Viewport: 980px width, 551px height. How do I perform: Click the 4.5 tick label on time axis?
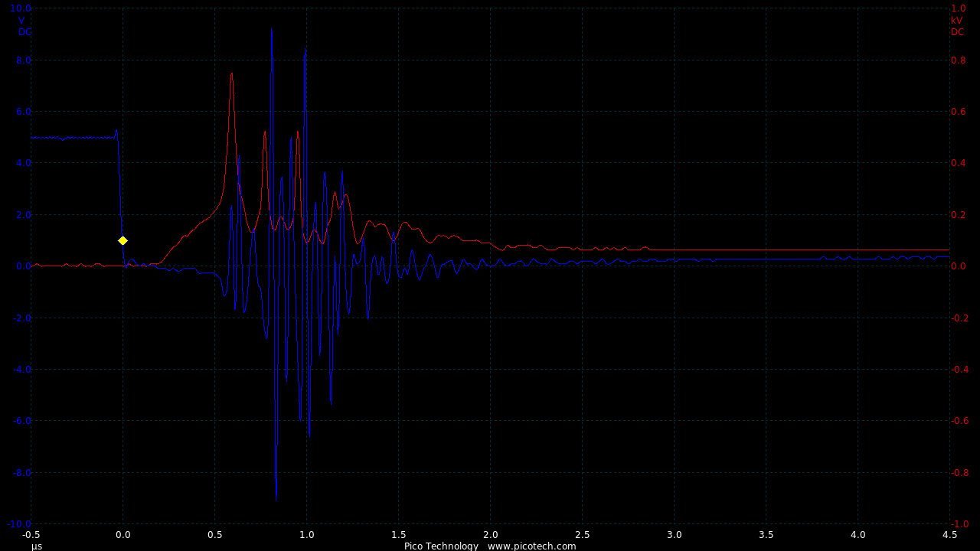tap(949, 535)
